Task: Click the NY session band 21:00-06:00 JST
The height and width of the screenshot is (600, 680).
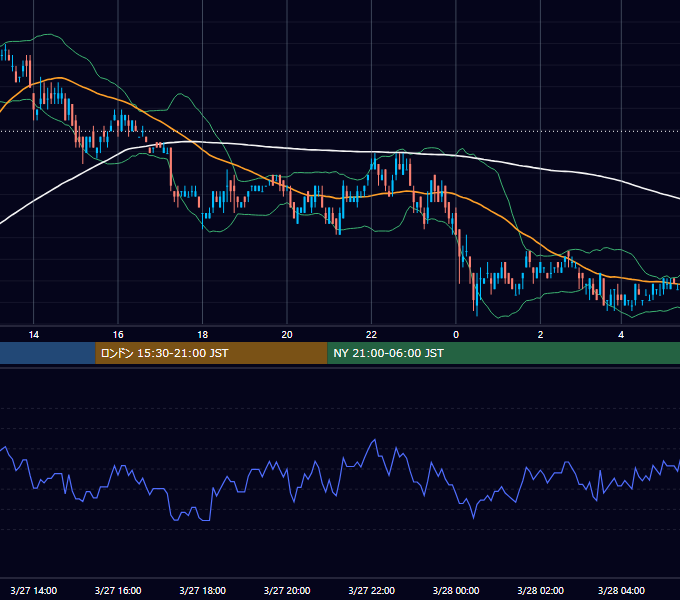Action: [x=503, y=353]
